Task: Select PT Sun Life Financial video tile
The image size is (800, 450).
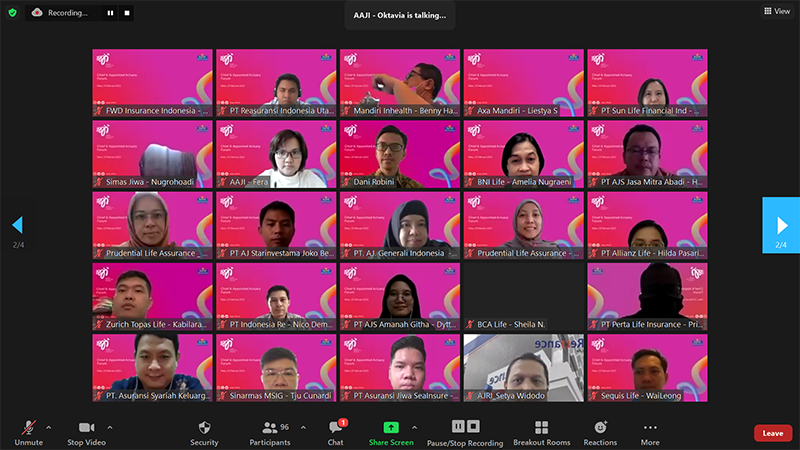Action: click(647, 83)
